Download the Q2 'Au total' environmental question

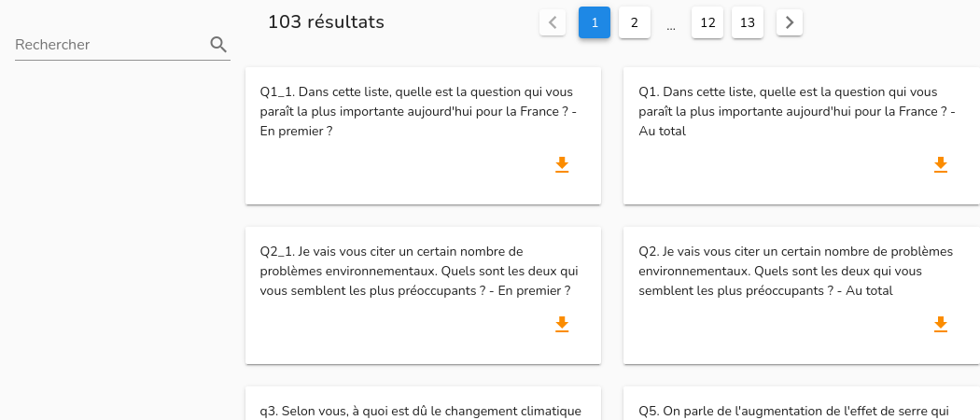[x=941, y=325]
